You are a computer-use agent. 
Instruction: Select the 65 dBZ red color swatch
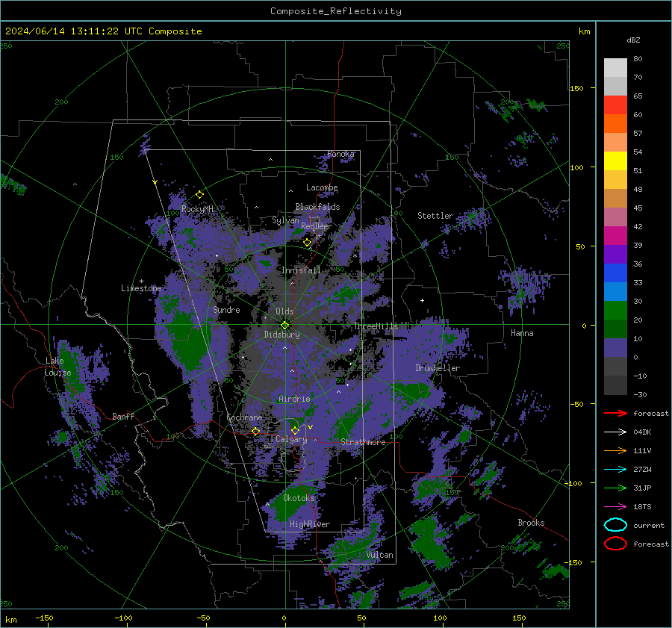point(615,105)
